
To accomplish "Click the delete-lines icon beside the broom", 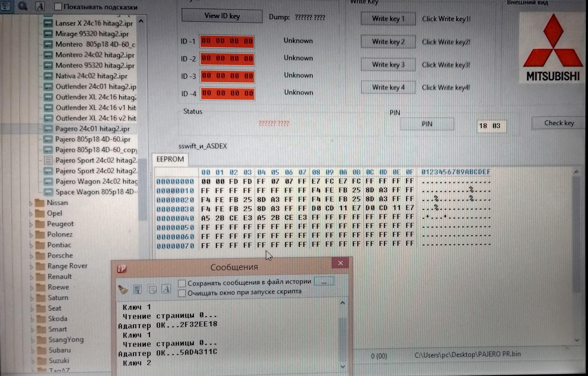I will coord(137,290).
